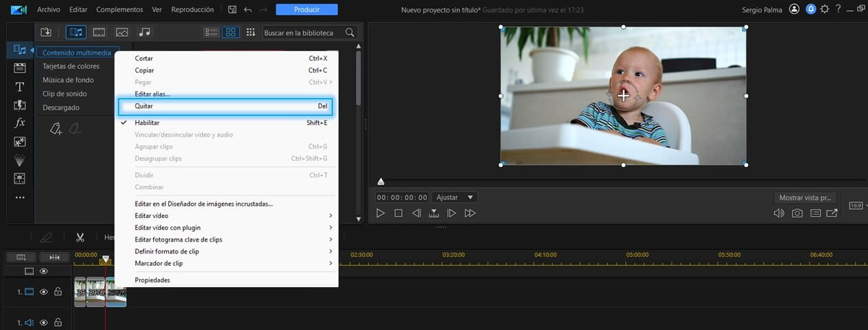
Task: Stop the preview playback
Action: click(x=398, y=213)
